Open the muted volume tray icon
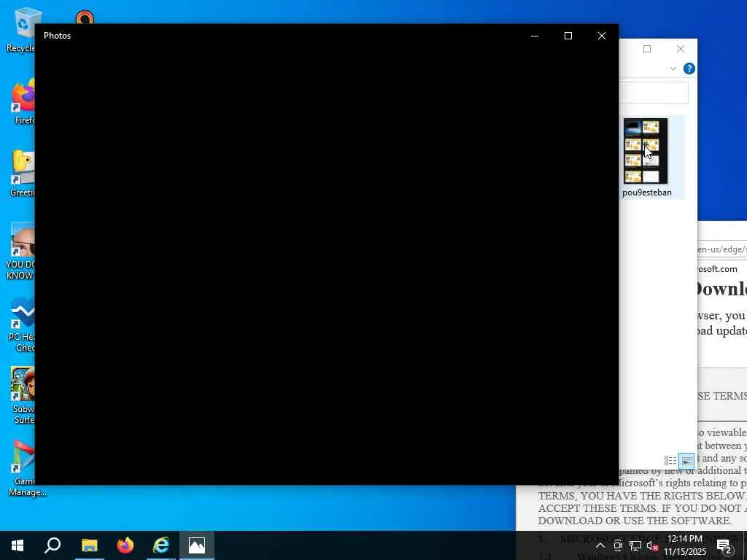 [x=652, y=545]
